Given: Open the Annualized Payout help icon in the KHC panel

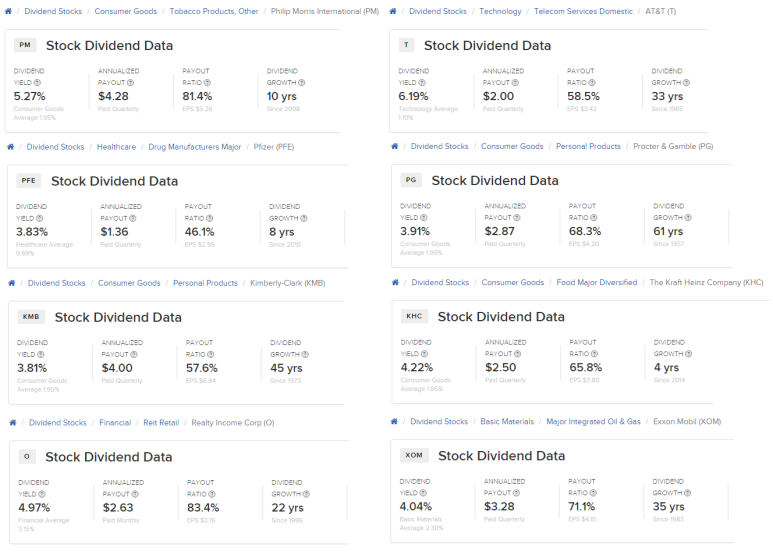Looking at the screenshot, I should tap(517, 354).
